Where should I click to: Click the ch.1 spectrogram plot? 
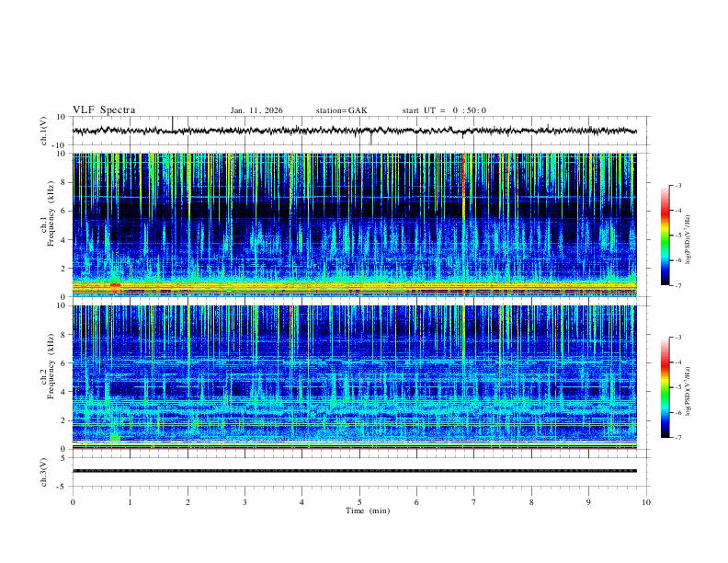355,224
